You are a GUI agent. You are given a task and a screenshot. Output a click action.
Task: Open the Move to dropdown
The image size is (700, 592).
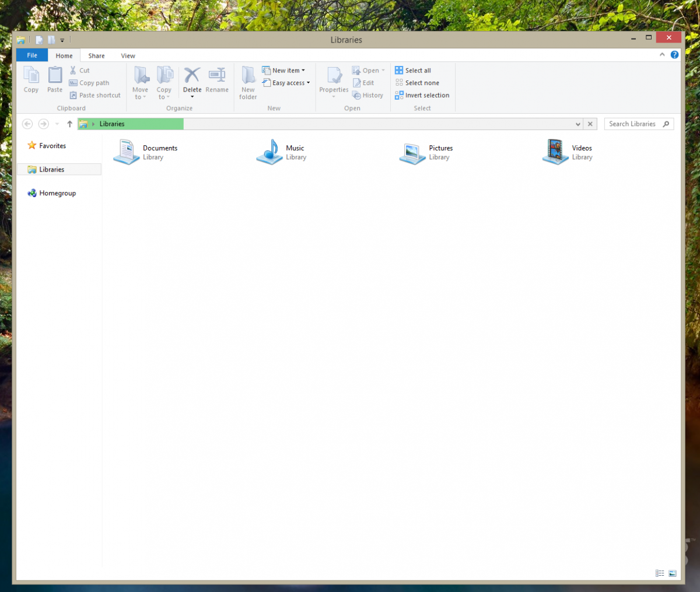pos(140,82)
